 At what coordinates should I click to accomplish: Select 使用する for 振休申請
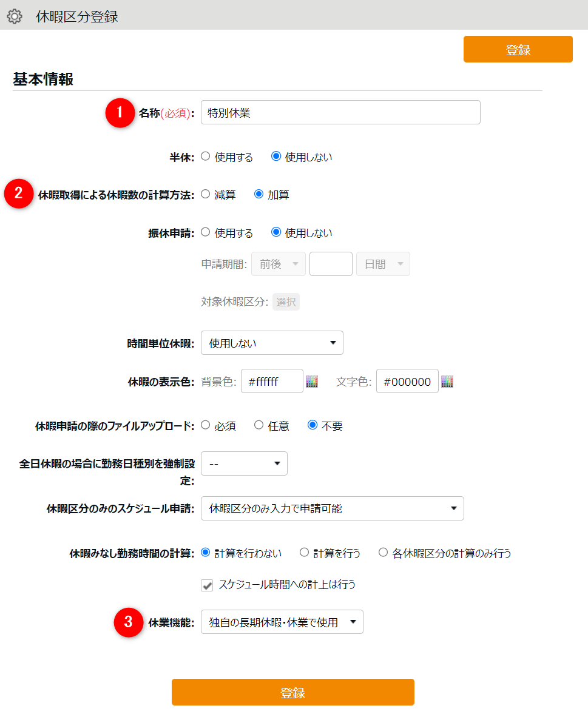[206, 232]
